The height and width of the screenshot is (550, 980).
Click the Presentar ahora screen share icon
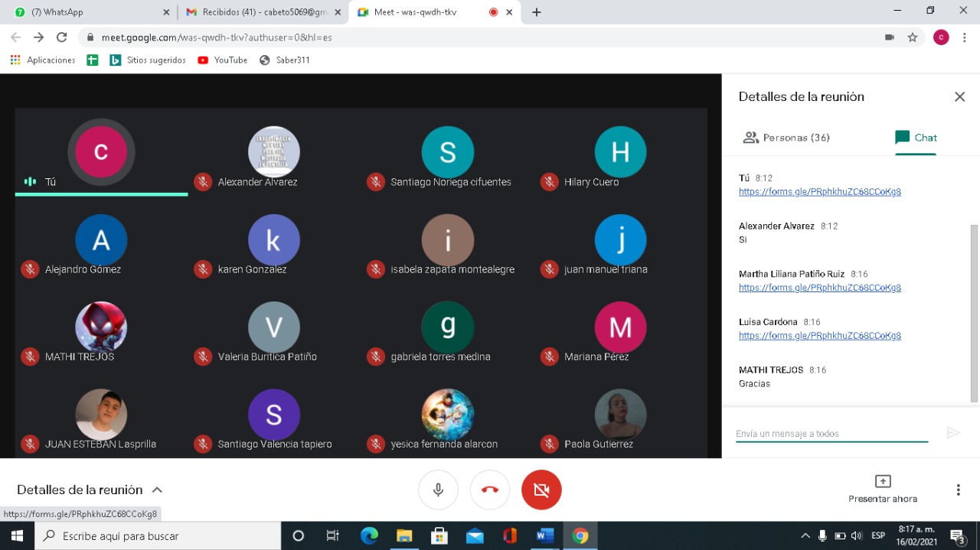(x=882, y=481)
